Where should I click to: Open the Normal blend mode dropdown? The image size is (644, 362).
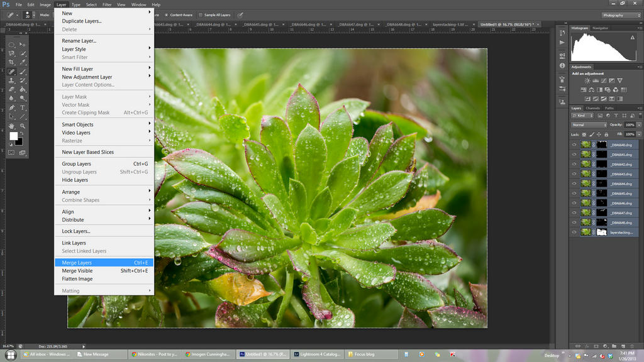589,124
